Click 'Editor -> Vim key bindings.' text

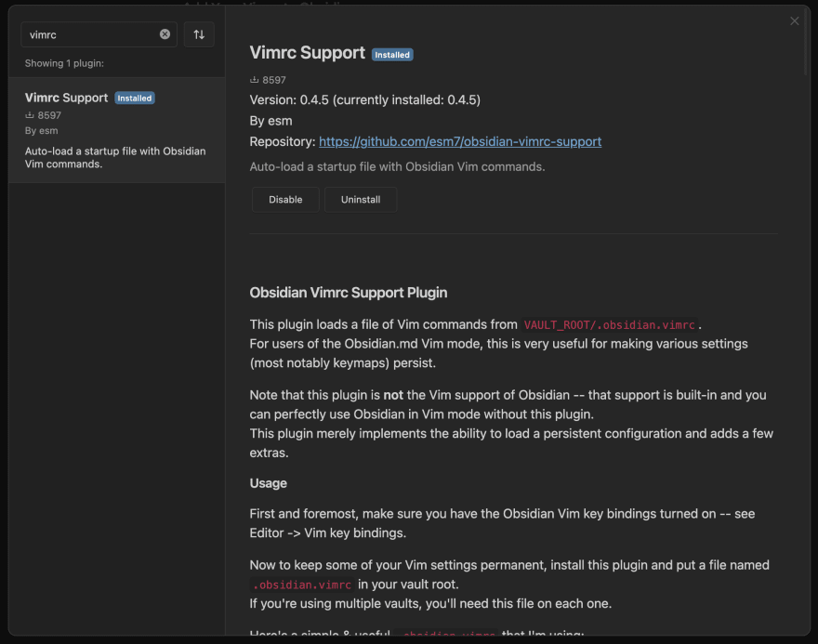click(327, 532)
